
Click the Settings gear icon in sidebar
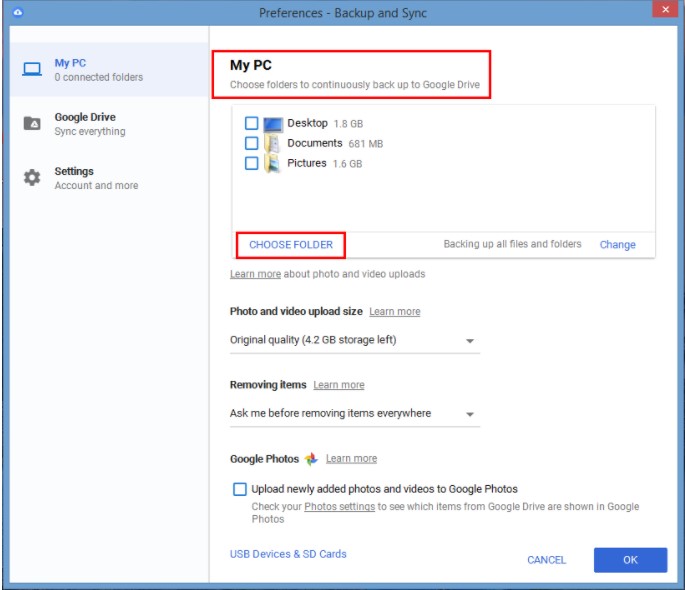click(32, 178)
